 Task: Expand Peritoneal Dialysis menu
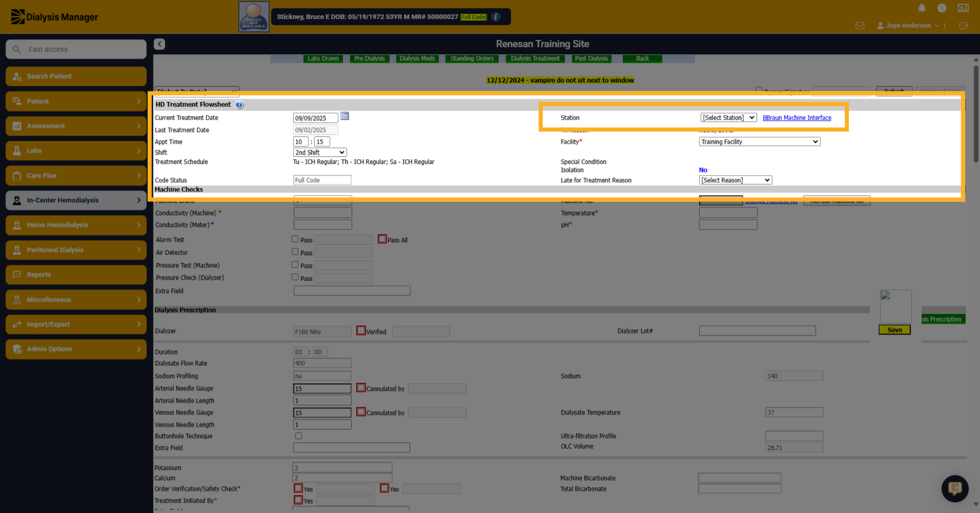point(76,250)
